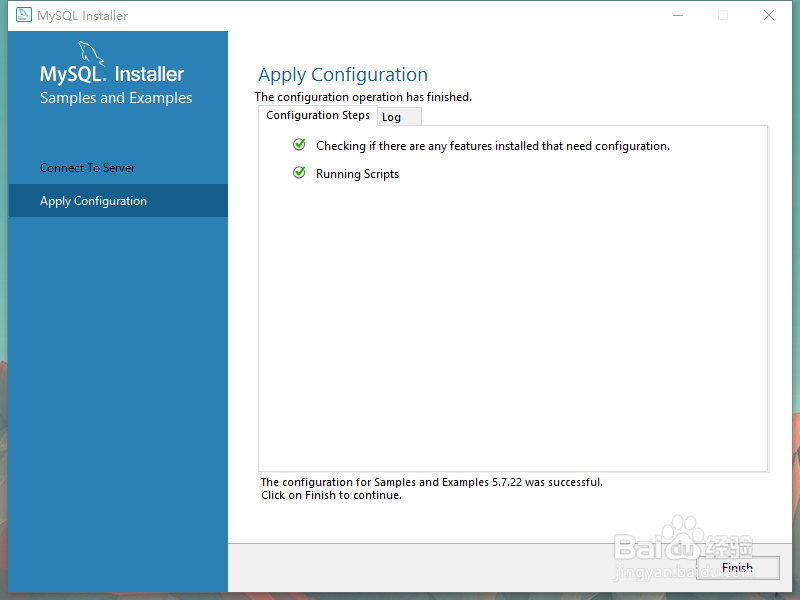Close the MySQL Installer window
The image size is (800, 600).
(x=769, y=15)
